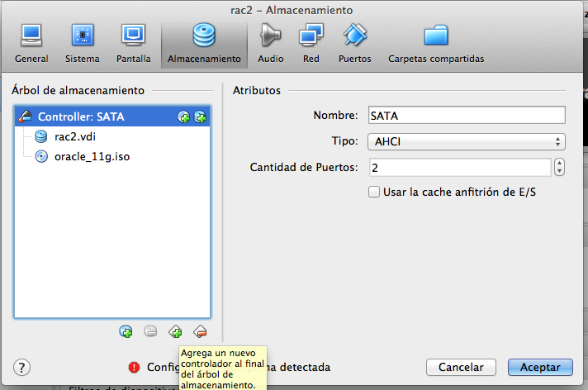This screenshot has width=588, height=390.
Task: Enable Usar la cache anfitrión de E/S
Action: pyautogui.click(x=374, y=192)
